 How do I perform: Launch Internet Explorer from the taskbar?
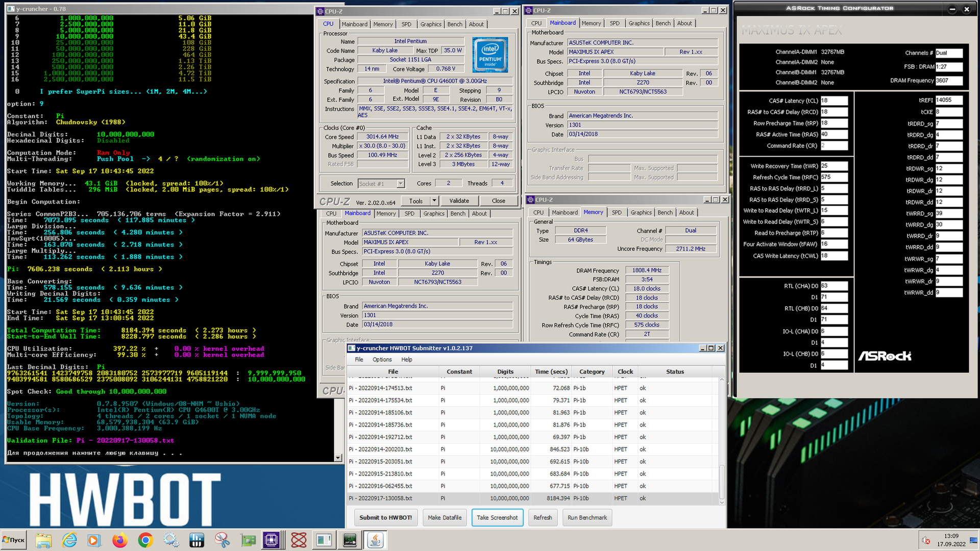[69, 540]
